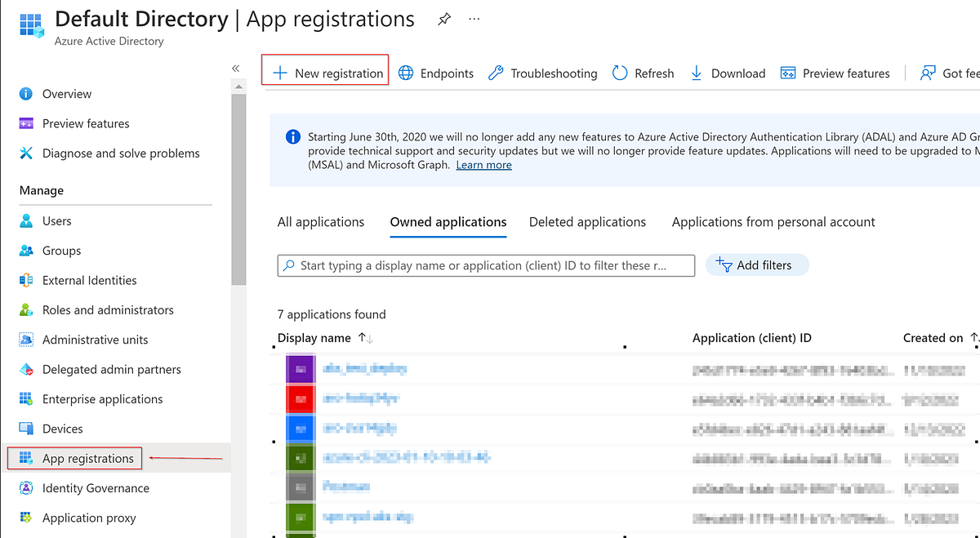Open the Deleted applications tab
Screen dimensions: 980x538
click(587, 221)
